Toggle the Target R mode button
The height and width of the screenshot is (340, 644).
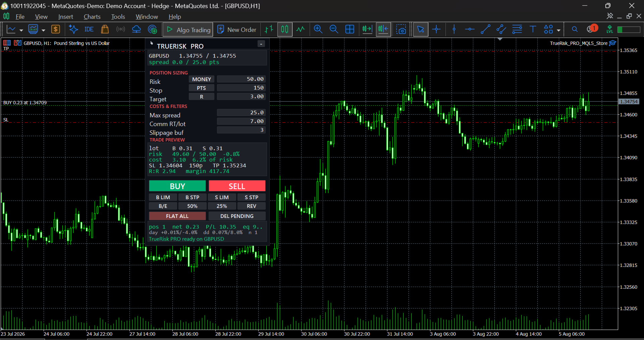[202, 97]
